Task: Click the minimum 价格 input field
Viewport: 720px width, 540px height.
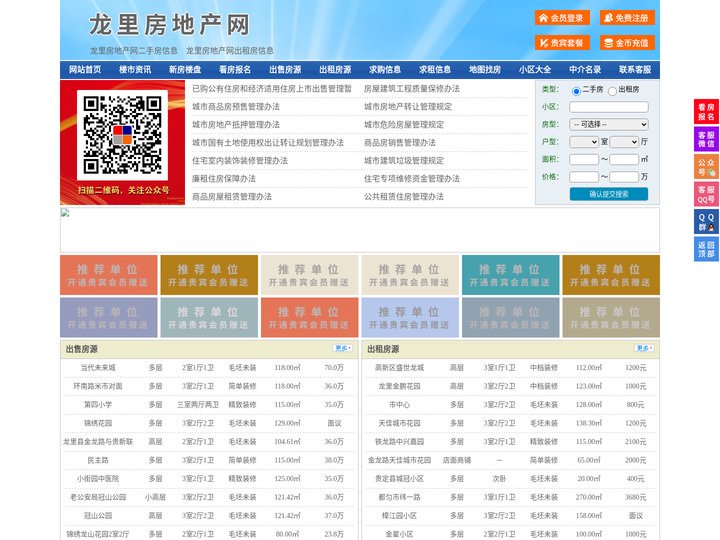Action: click(584, 177)
